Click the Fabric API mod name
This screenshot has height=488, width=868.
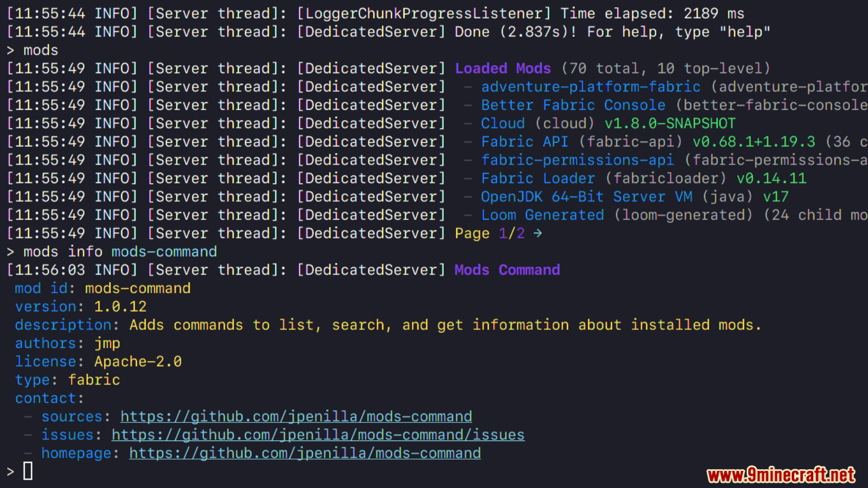(524, 142)
